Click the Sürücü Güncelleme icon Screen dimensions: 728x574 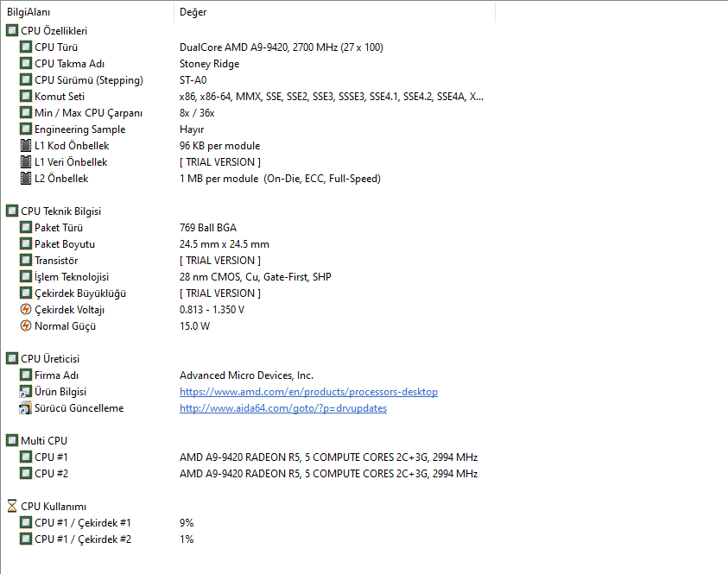[26, 408]
